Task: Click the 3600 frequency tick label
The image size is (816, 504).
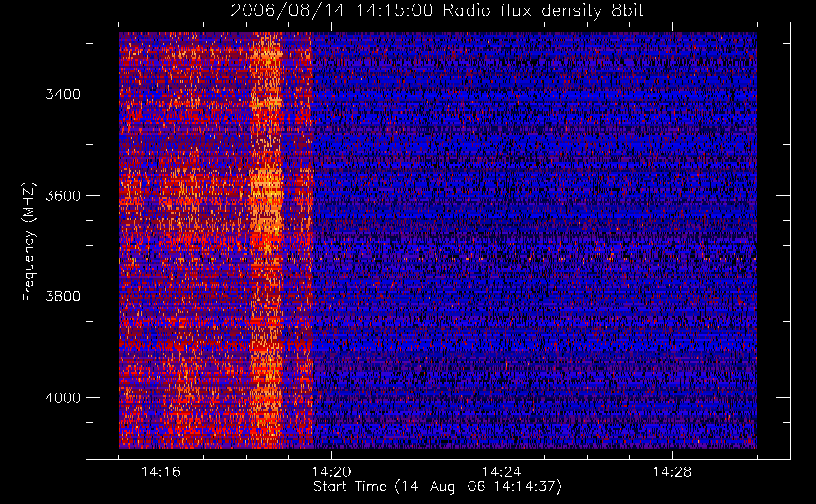Action: [63, 196]
